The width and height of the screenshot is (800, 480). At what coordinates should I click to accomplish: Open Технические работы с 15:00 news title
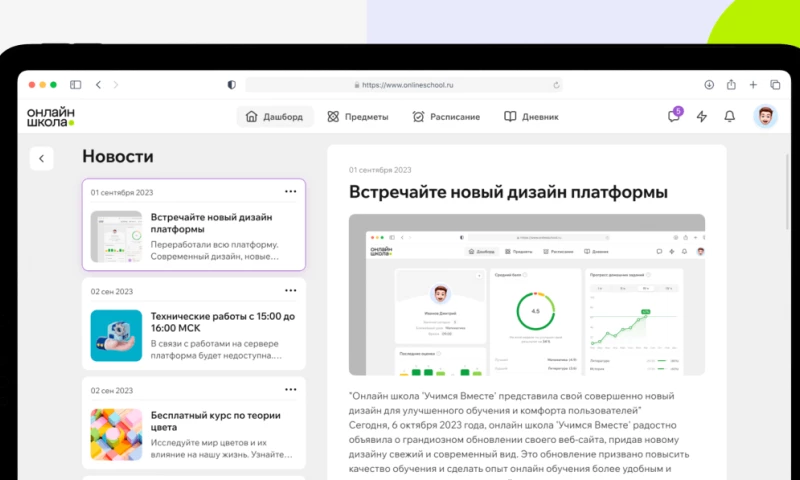click(x=222, y=322)
